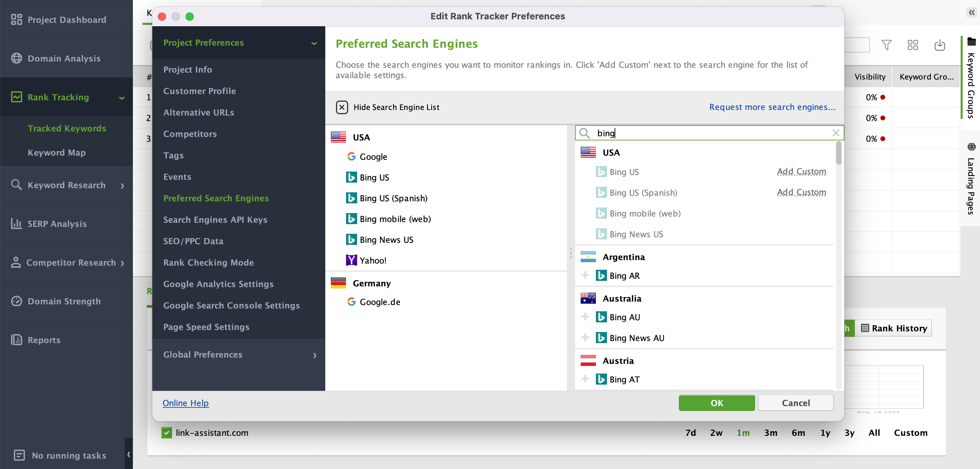Click Yahoo! engine icon in selected list
Screen dimensions: 980x469
pos(351,260)
